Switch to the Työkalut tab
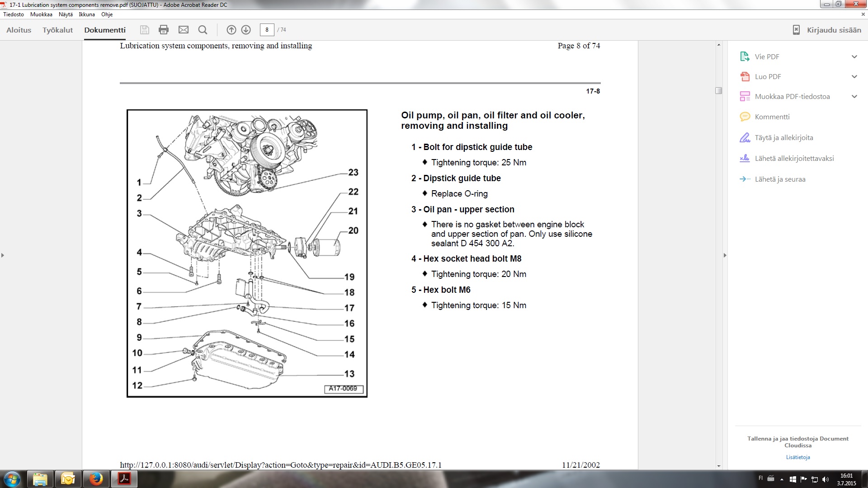 coord(57,30)
